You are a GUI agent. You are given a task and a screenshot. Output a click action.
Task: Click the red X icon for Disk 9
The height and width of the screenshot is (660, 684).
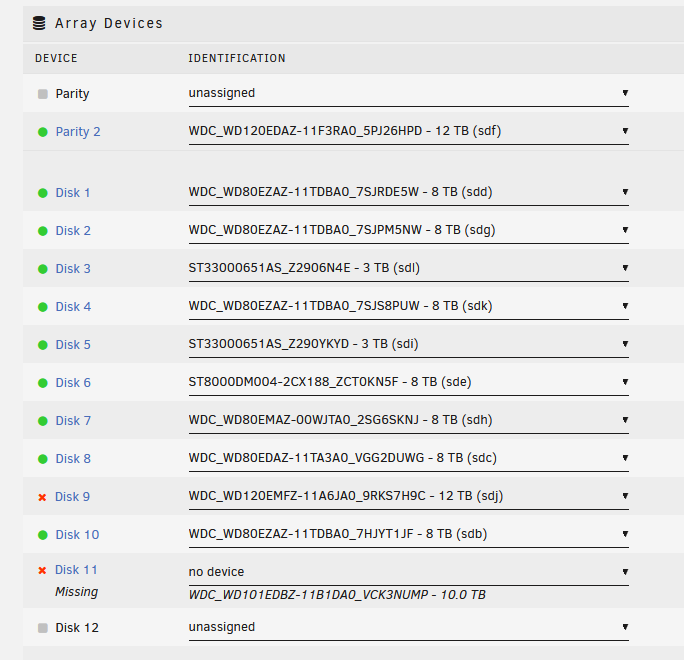[x=42, y=497]
